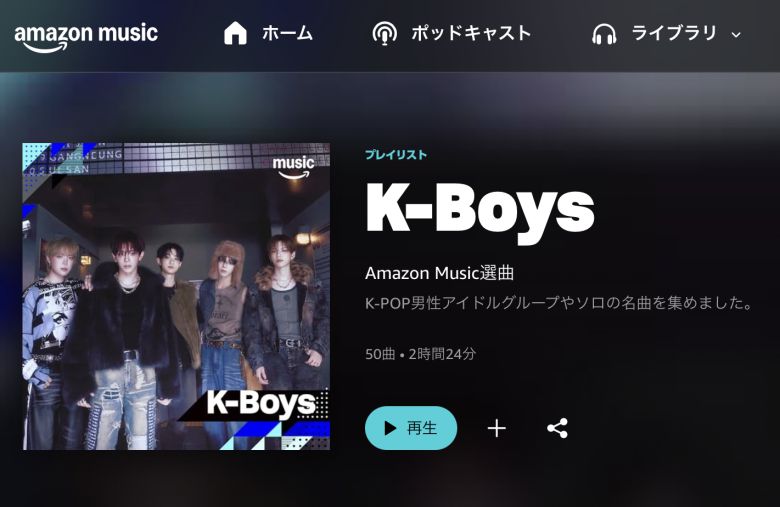Open the ライブラリ menu label
The image size is (780, 507).
pyautogui.click(x=674, y=33)
